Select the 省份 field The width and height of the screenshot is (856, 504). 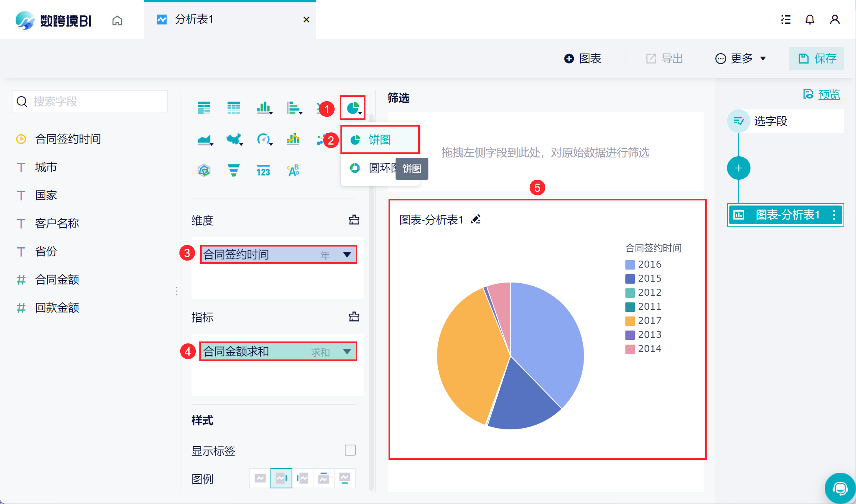pos(46,252)
